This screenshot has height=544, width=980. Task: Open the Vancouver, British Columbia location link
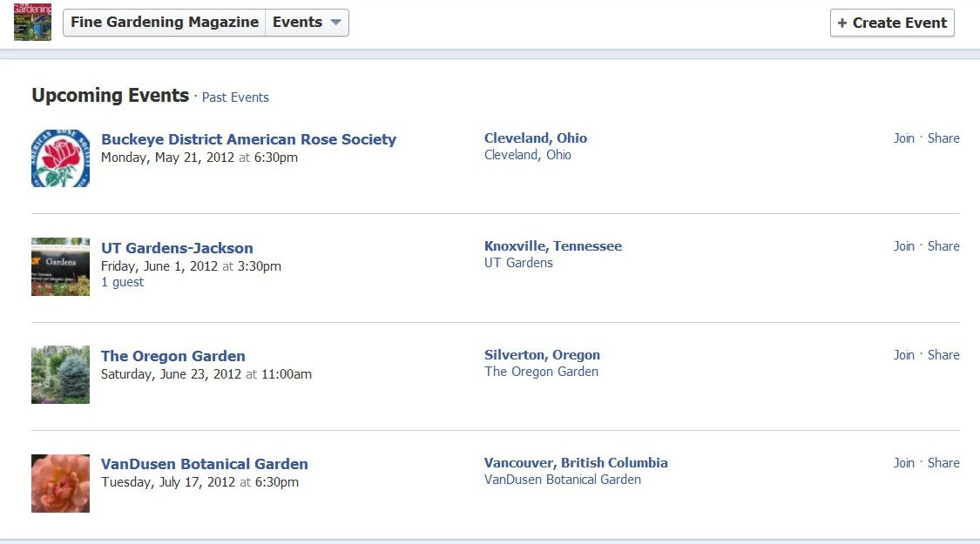576,463
